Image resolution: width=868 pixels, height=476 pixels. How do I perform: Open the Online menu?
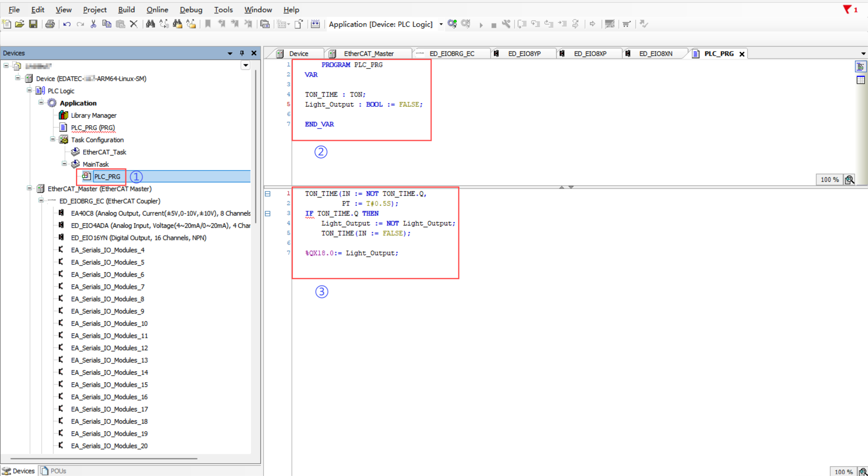[x=157, y=10]
